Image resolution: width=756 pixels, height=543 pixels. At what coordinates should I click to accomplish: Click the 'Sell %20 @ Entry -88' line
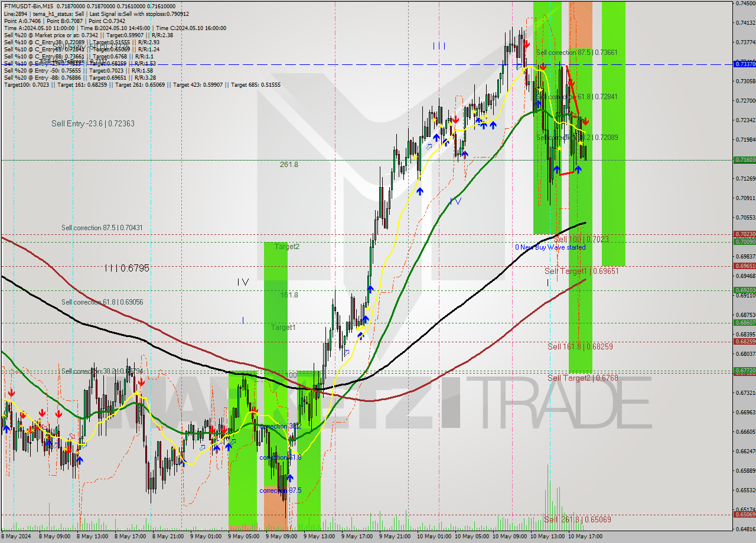(x=80, y=77)
